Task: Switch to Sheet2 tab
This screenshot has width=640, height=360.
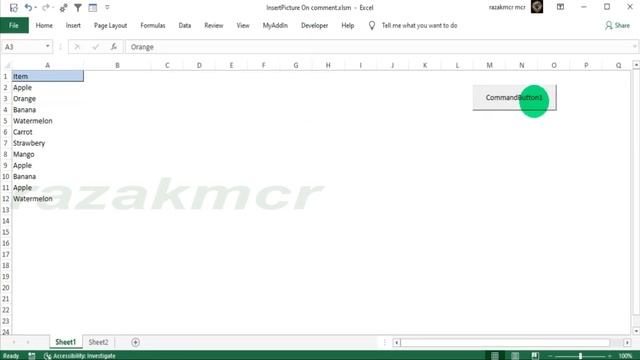Action: coord(98,342)
